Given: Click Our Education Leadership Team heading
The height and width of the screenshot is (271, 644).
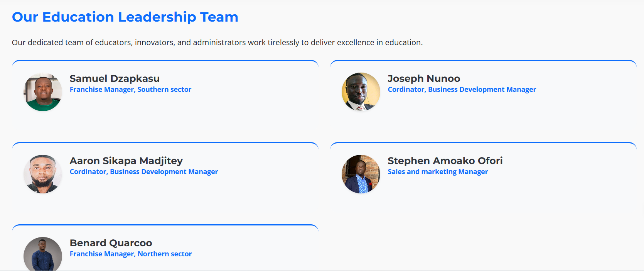Looking at the screenshot, I should pos(125,17).
